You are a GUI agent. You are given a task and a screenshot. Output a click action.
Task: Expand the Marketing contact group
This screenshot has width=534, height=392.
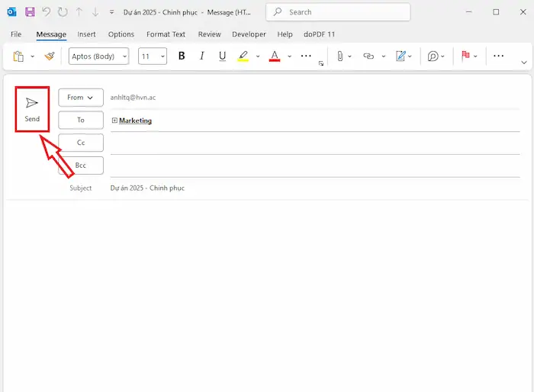114,120
